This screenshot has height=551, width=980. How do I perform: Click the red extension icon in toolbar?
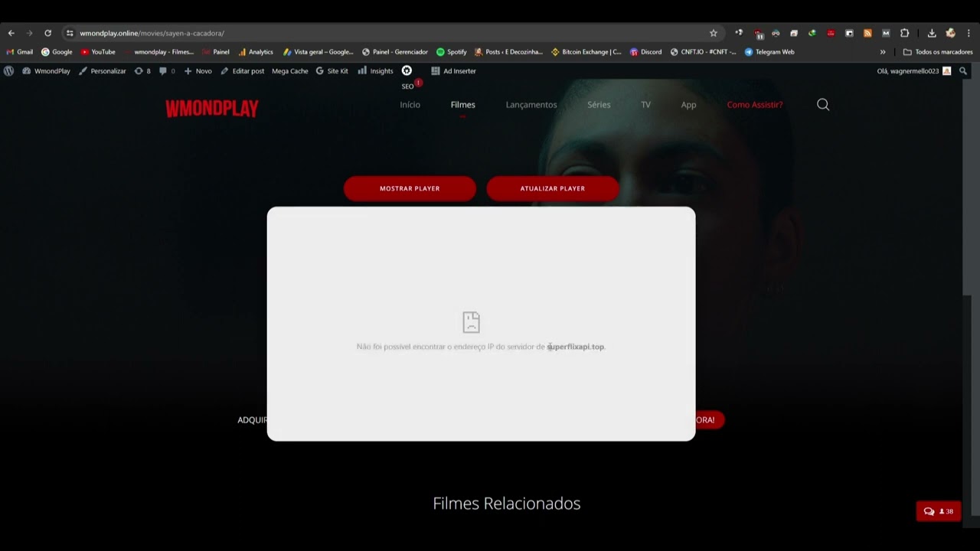point(831,33)
